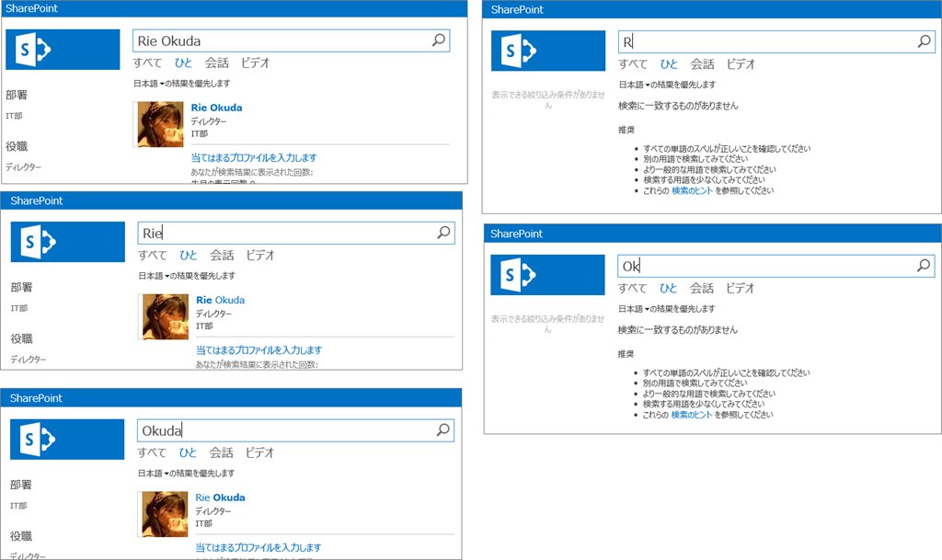Click 当てはまるプロファイルを入力します link under the 'Rie' only query
This screenshot has height=560, width=942.
(x=258, y=350)
